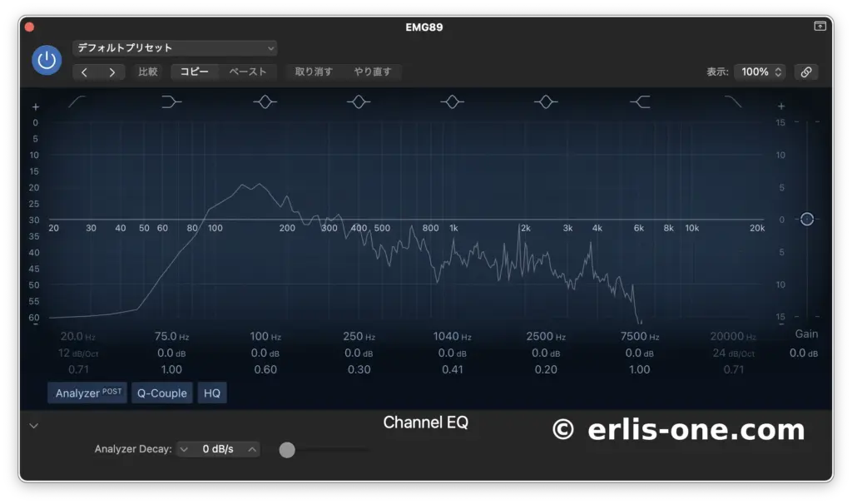The height and width of the screenshot is (504, 852).
Task: Enable the high cut filter band icon
Action: click(x=733, y=101)
